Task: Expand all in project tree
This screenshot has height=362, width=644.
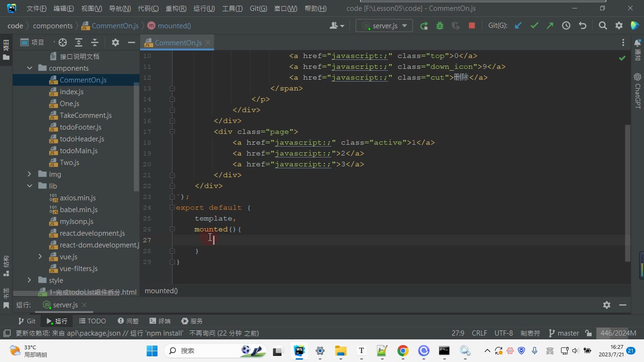Action: pyautogui.click(x=79, y=42)
